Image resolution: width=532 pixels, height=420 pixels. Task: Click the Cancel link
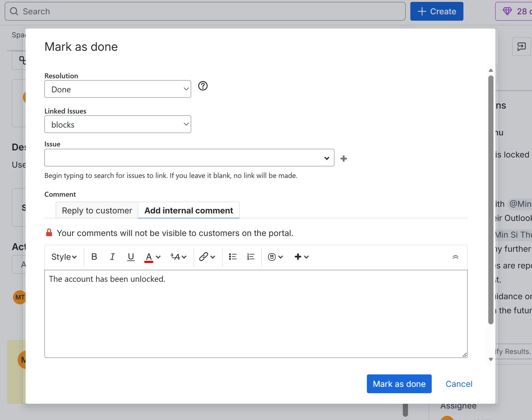click(x=459, y=384)
